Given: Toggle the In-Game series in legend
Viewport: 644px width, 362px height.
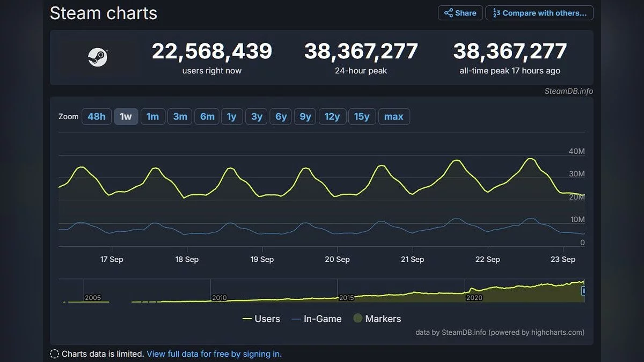Looking at the screenshot, I should 316,319.
